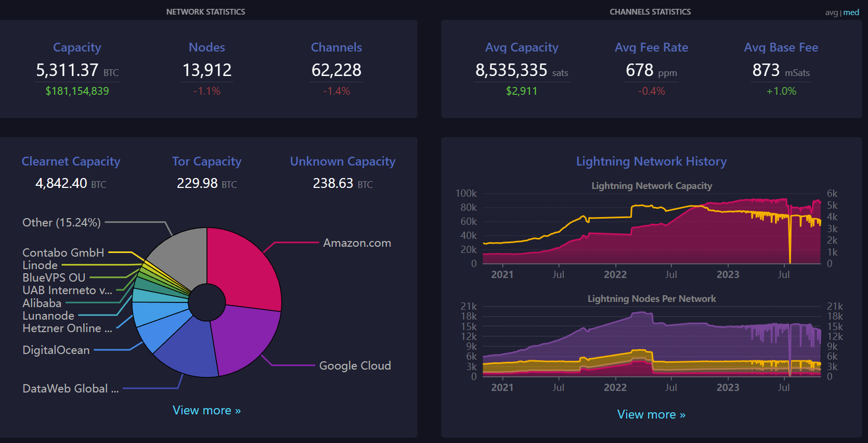This screenshot has height=443, width=868.
Task: Open the Lightning Network History heading
Action: coord(651,161)
